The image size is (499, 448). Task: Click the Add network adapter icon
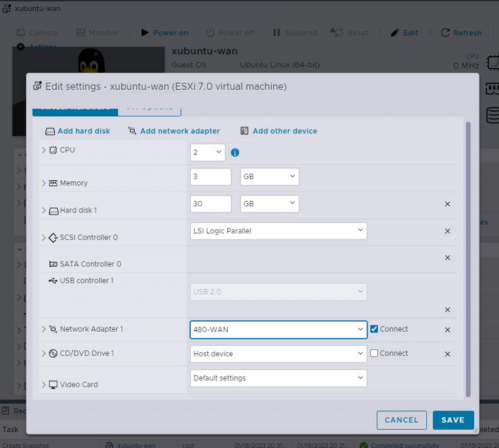[x=132, y=131]
